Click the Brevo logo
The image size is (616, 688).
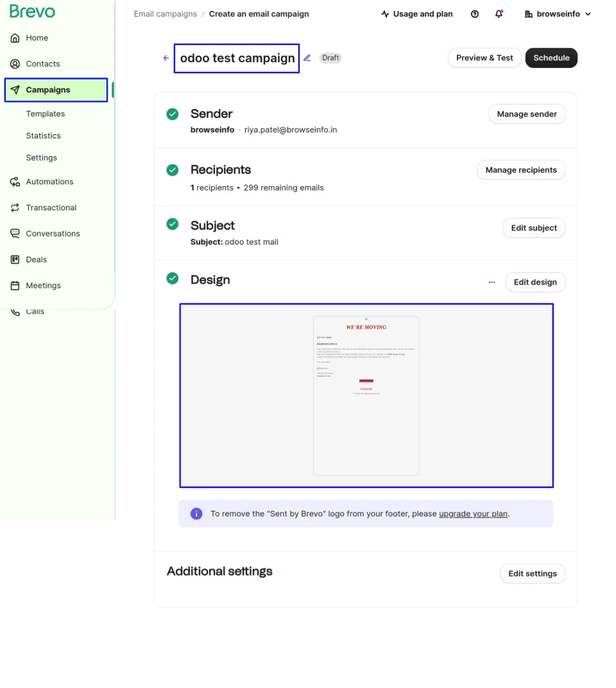[x=32, y=12]
